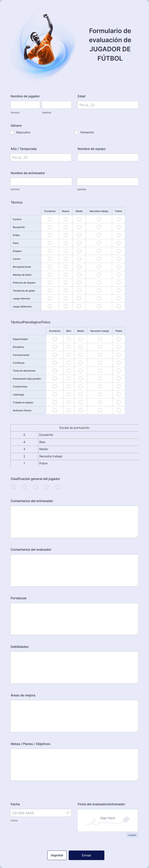Focus the Nombre de equipo field
The height and width of the screenshot is (868, 149).
tap(108, 157)
